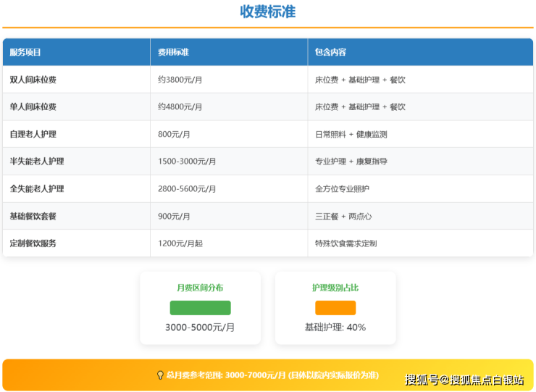Click the 三正餐 + 两点心 content cell
The width and height of the screenshot is (536, 392).
(x=343, y=217)
